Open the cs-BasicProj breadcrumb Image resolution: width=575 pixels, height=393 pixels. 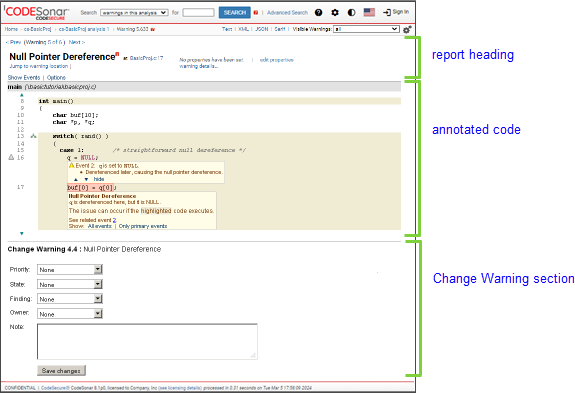coord(37,29)
